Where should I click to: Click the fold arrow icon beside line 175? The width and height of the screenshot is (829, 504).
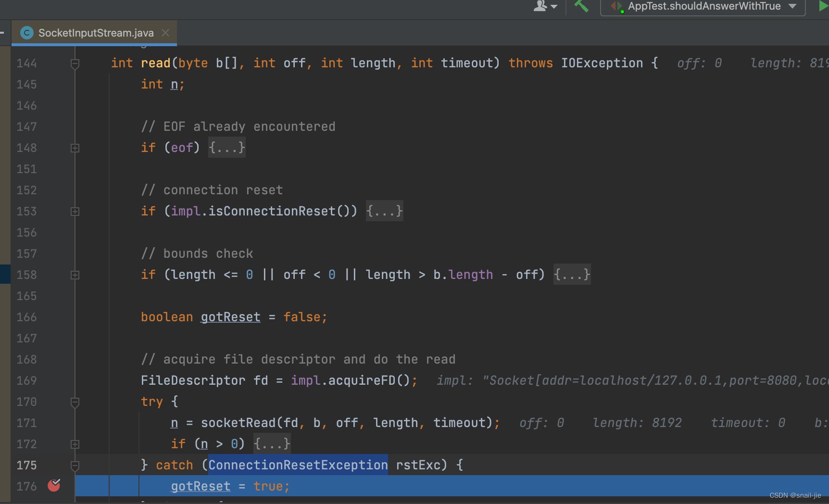75,465
